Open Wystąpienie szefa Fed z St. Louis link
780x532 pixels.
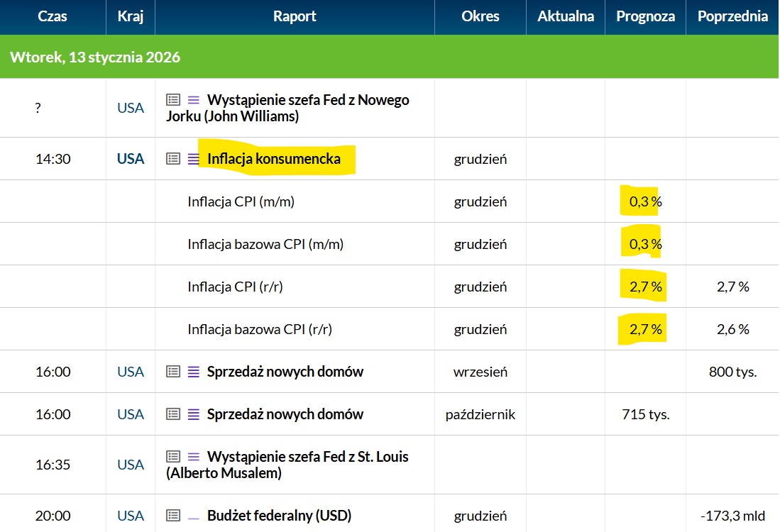pyautogui.click(x=307, y=457)
